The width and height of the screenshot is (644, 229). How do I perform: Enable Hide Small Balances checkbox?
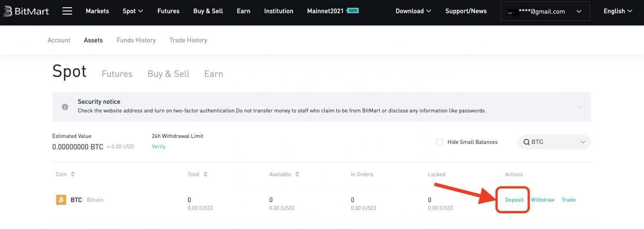440,142
